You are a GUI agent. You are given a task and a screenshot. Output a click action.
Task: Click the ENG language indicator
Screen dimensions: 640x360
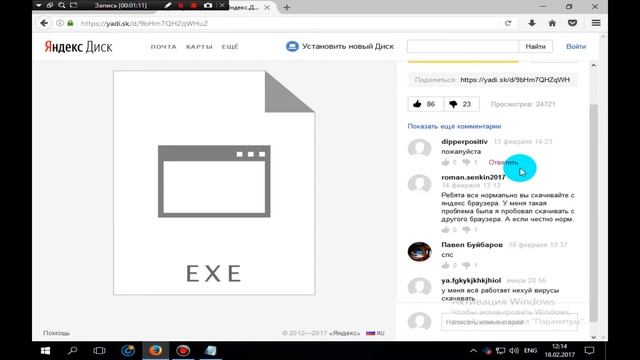point(530,351)
